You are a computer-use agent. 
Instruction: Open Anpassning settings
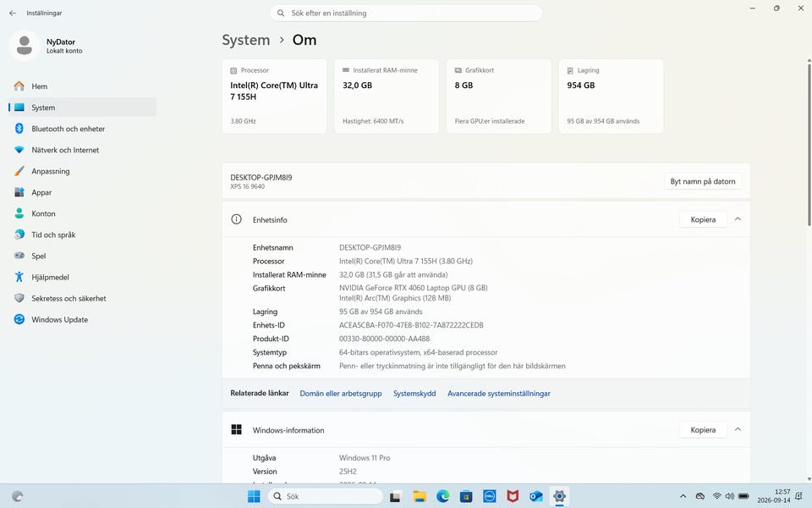tap(82, 171)
